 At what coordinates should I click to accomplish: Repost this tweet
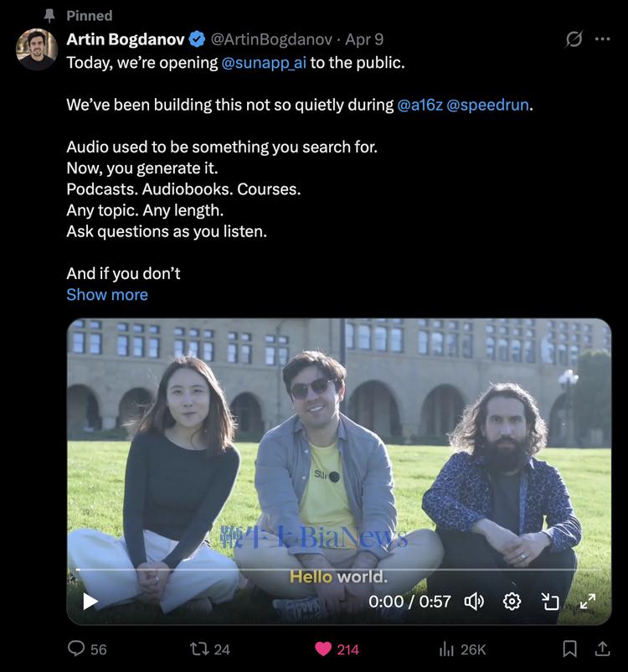click(x=199, y=649)
